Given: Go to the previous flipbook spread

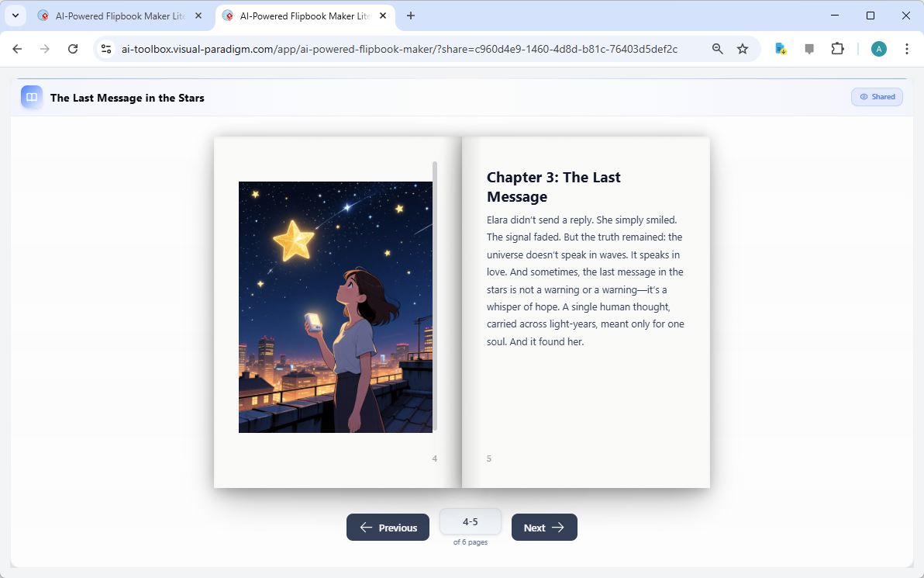Looking at the screenshot, I should click(388, 527).
